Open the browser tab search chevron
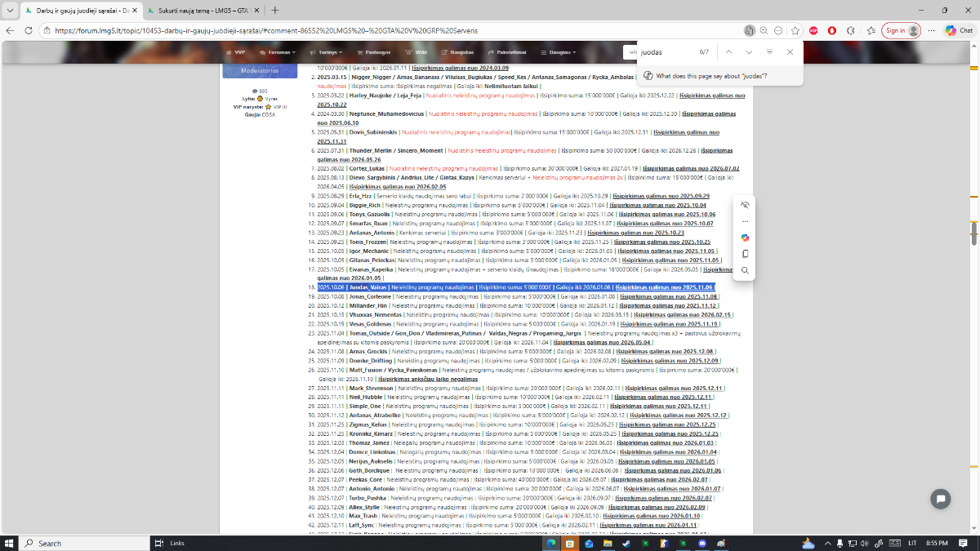 tap(9, 10)
